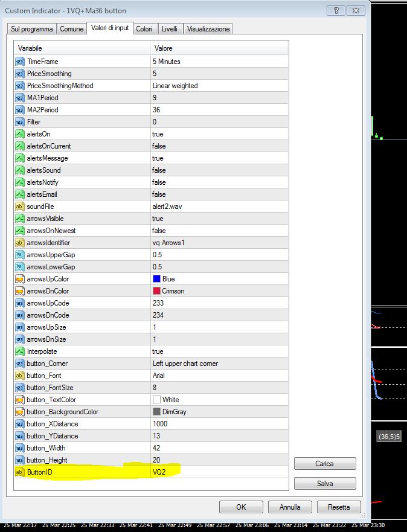Confirm settings with the OK button
Screen dimensions: 407x532
[x=241, y=507]
